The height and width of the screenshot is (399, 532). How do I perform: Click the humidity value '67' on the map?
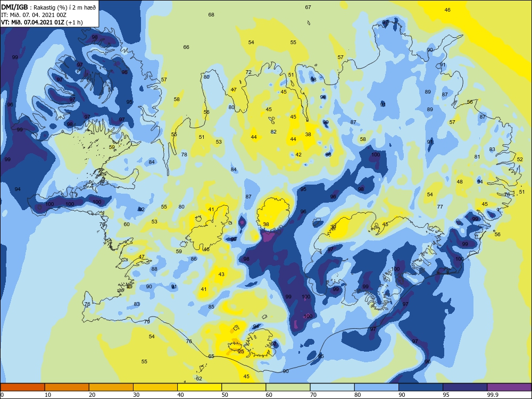point(308,7)
